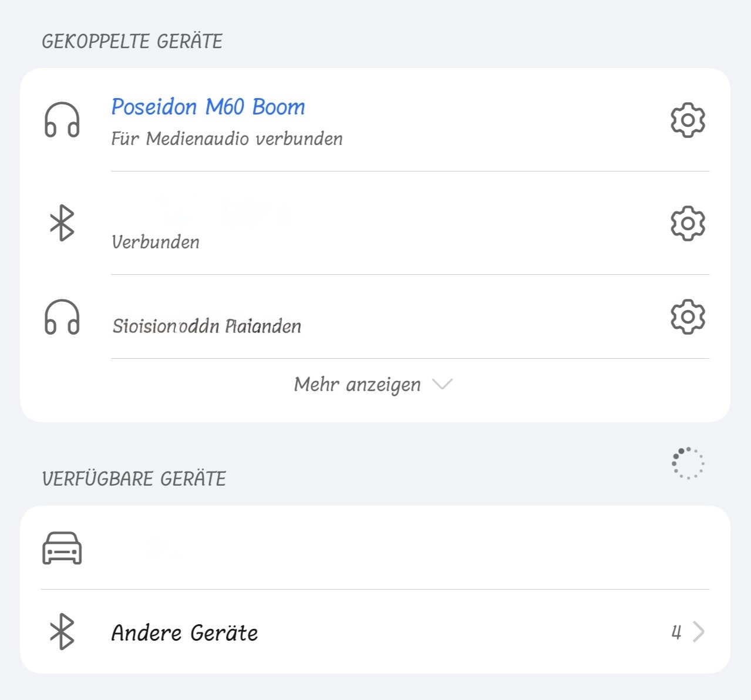Select the 'Für Medienaudio verbunden' status line

(x=227, y=139)
